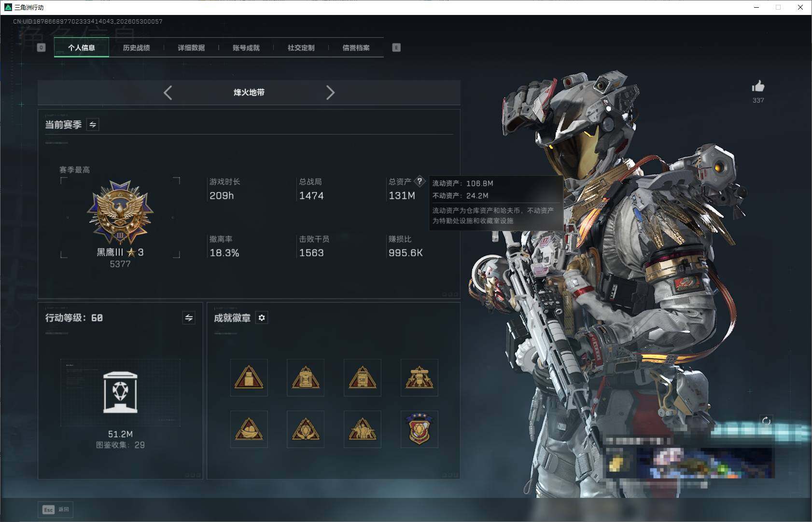The image size is (812, 522).
Task: Click the 三角洲行动 title bar app icon
Action: (8, 7)
